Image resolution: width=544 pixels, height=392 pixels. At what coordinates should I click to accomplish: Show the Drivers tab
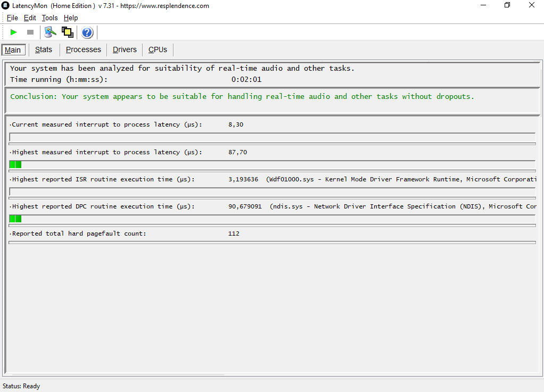[x=125, y=49]
